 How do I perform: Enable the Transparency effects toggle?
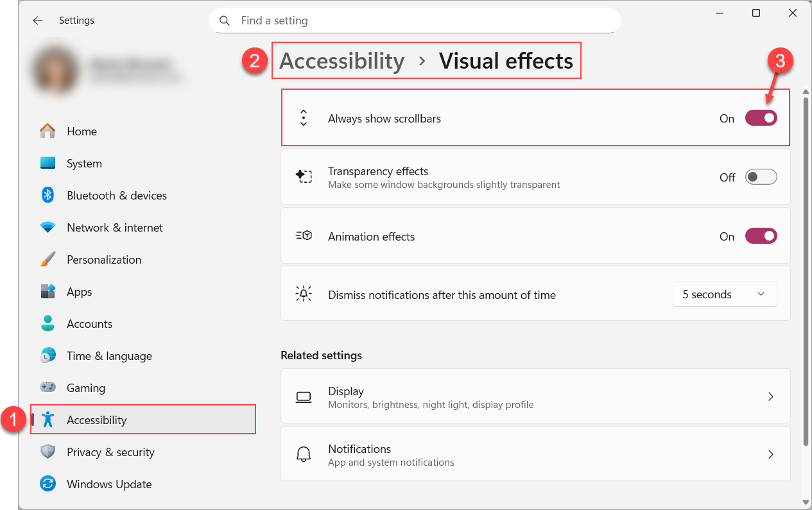point(761,178)
